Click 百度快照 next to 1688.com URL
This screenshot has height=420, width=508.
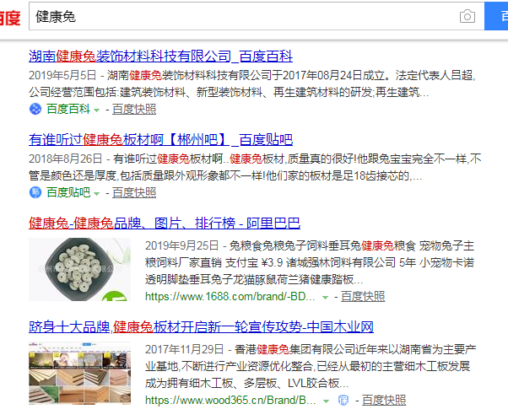click(x=363, y=296)
